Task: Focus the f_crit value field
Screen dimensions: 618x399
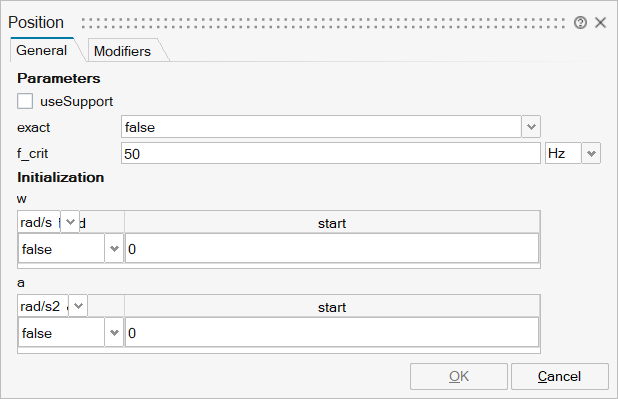Action: (330, 153)
